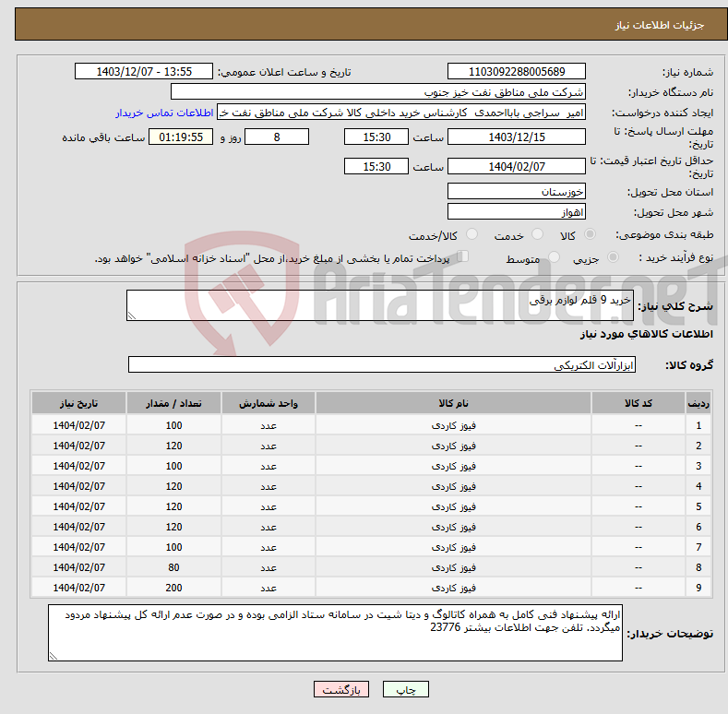The width and height of the screenshot is (728, 714).
Task: Click the کد کالا column header
Action: [x=638, y=403]
